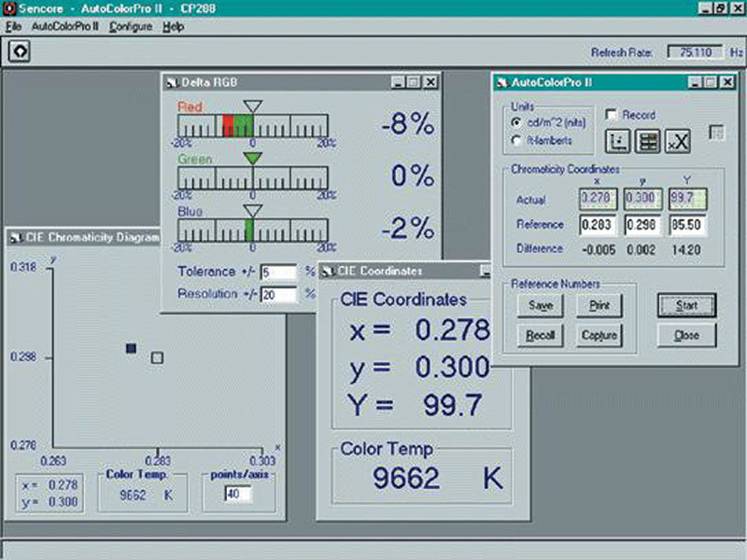The width and height of the screenshot is (747, 560).
Task: Close the Delta RGB window
Action: 430,82
